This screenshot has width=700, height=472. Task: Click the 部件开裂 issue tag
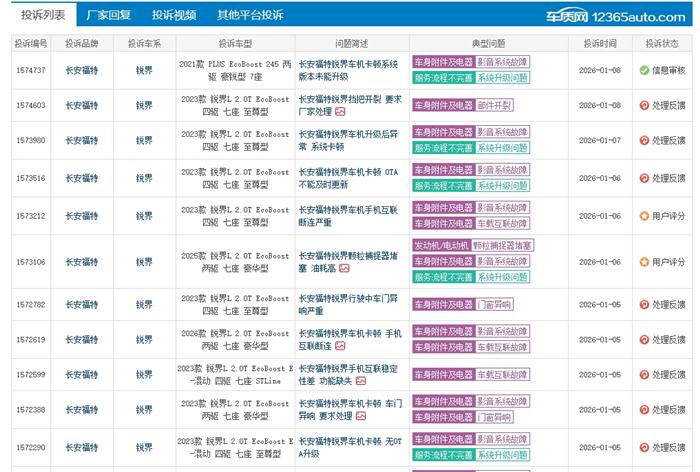coord(494,105)
